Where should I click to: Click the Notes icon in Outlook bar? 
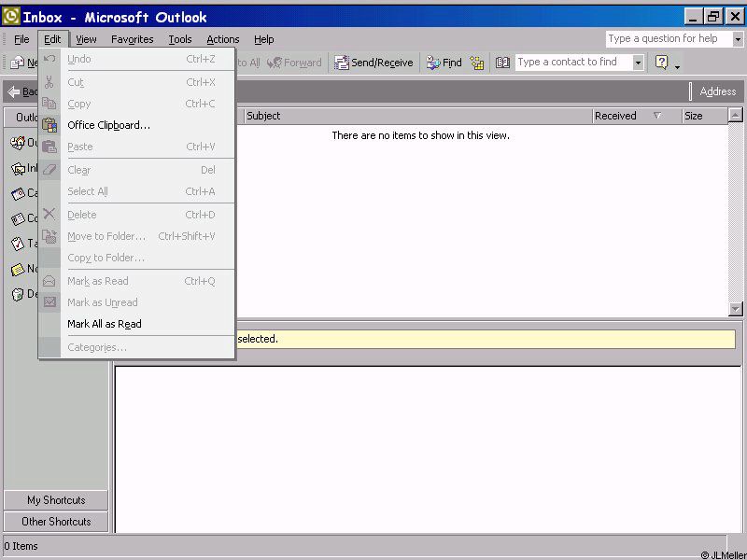coord(19,269)
